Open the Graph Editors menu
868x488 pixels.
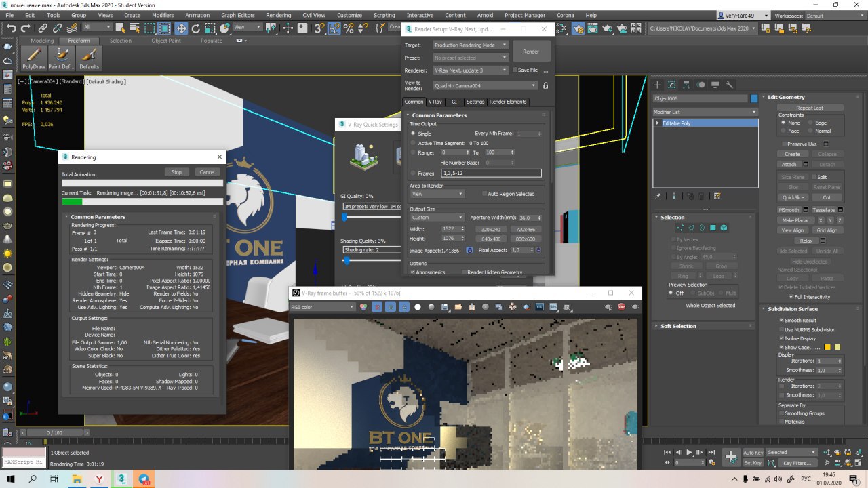click(238, 15)
